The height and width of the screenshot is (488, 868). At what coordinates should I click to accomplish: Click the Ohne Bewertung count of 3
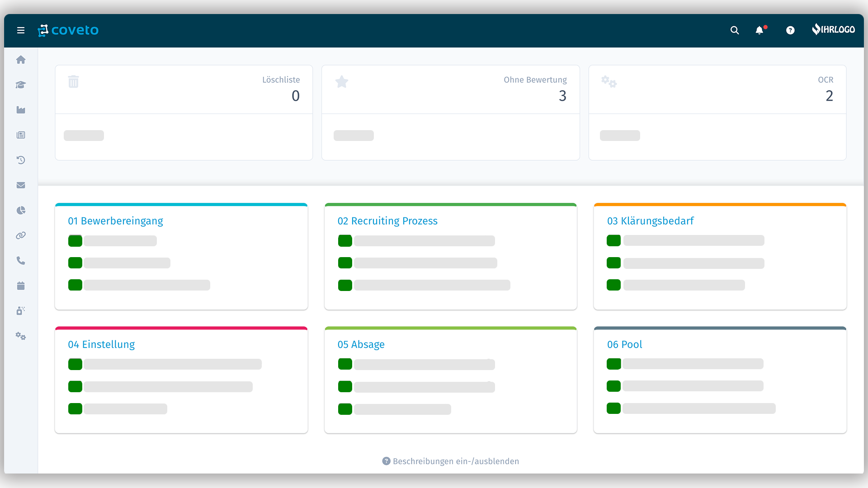coord(562,96)
